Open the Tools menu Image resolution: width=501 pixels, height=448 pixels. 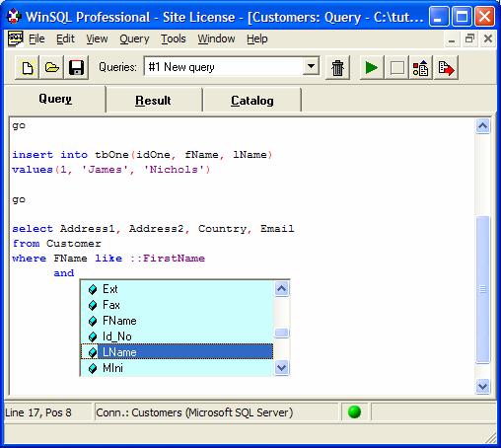pos(174,38)
